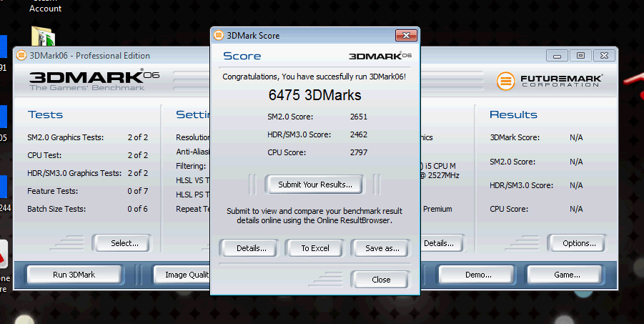
Task: Close the 3DMark Score dialog with the Close button
Action: coord(381,280)
